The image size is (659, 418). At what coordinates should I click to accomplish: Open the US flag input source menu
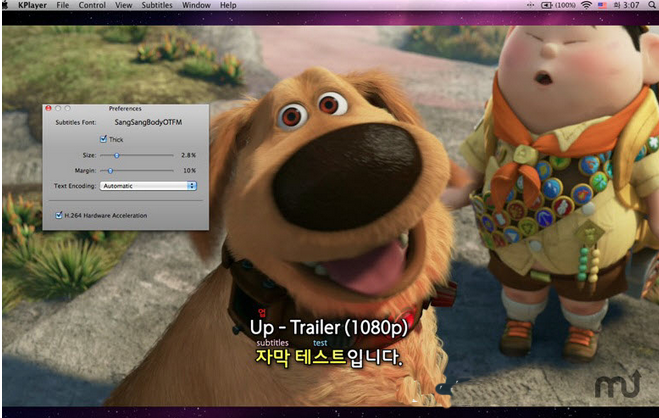click(x=602, y=5)
